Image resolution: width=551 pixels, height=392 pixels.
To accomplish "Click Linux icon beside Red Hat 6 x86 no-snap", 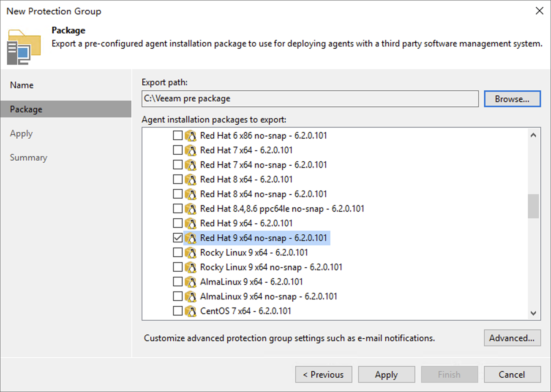I will 191,136.
